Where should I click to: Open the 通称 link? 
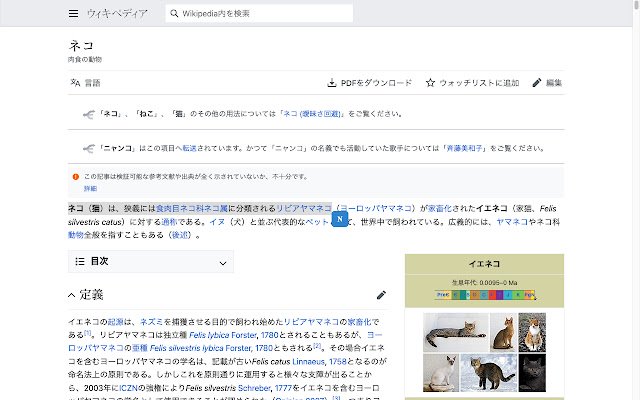169,222
